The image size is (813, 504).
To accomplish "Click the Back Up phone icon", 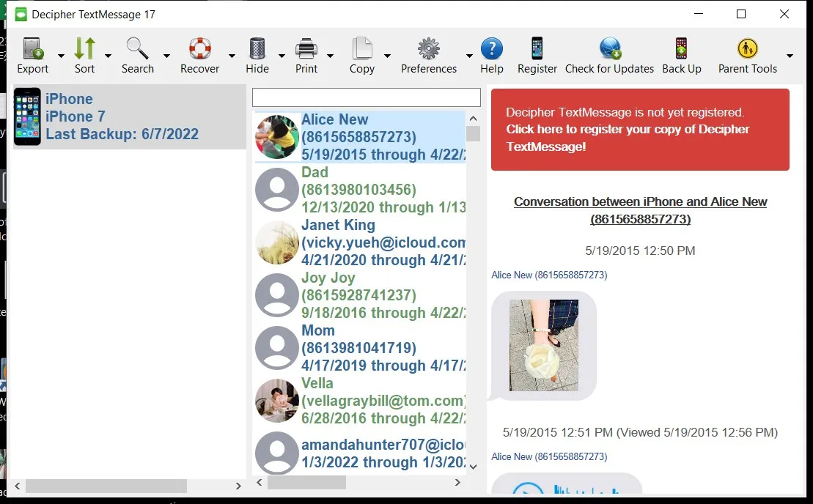I will (681, 48).
